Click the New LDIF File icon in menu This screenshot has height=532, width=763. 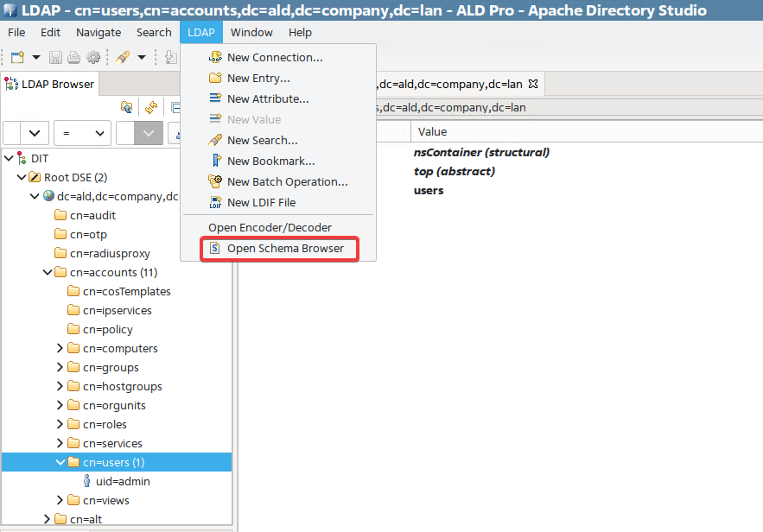215,202
